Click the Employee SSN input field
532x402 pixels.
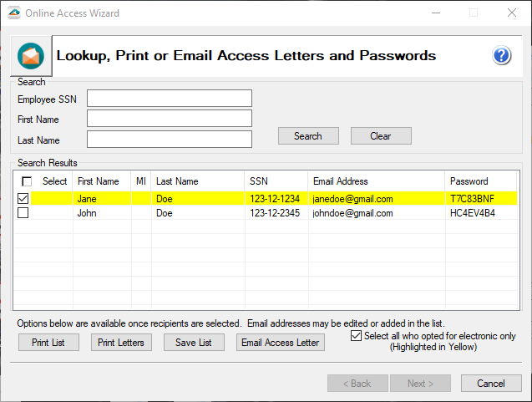(169, 99)
